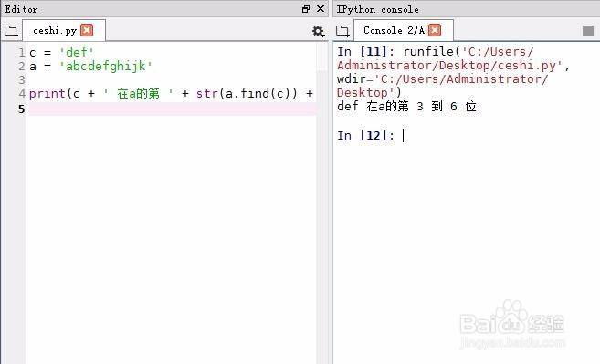Stop the current console command
The image size is (600, 364).
(x=588, y=31)
